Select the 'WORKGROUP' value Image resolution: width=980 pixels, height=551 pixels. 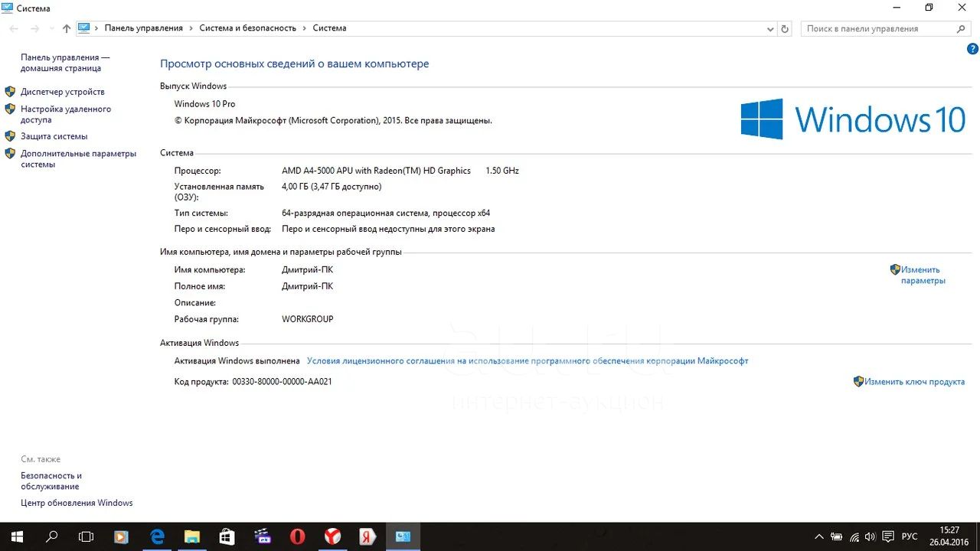[x=308, y=319]
